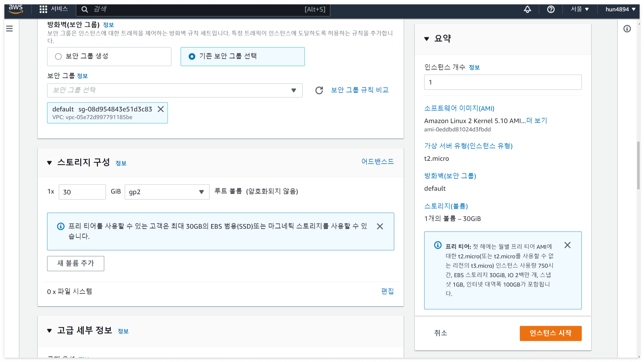644x362 pixels.
Task: Select the '기존 보안 그룹 선택' radio option
Action: pyautogui.click(x=192, y=56)
